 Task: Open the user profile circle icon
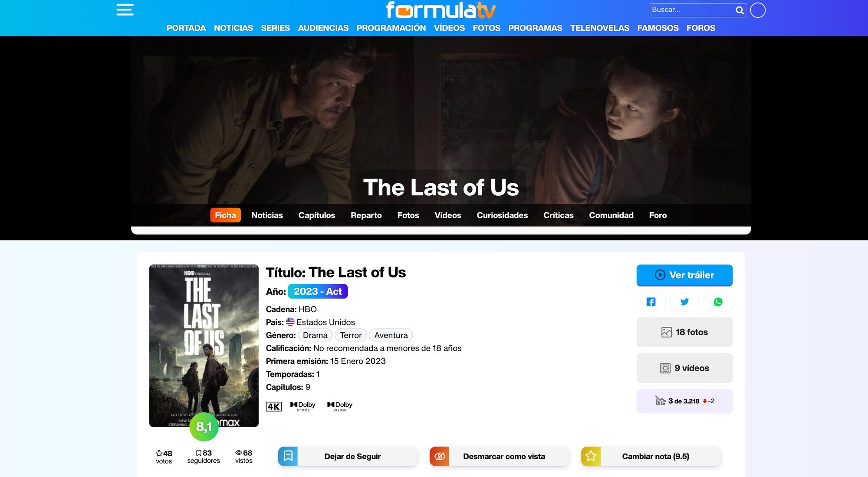[758, 10]
